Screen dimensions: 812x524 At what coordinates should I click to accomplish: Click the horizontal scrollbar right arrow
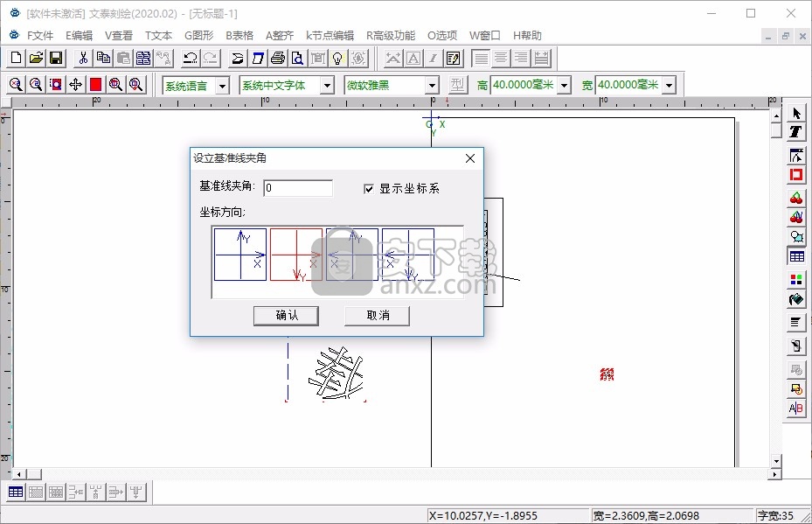click(x=775, y=474)
